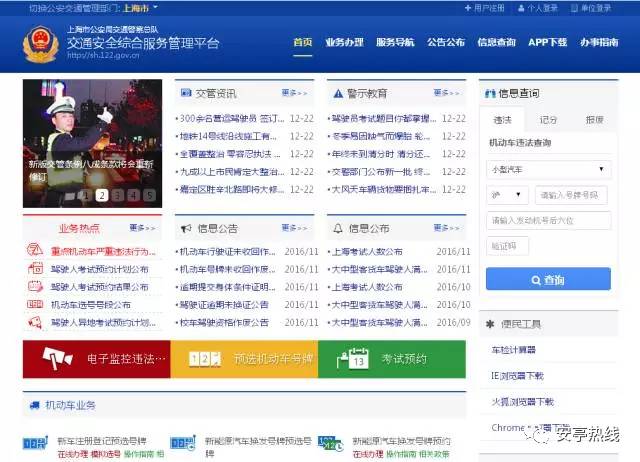Image resolution: width=640 pixels, height=462 pixels.
Task: Switch carousel to slide 5
Action: tap(150, 195)
